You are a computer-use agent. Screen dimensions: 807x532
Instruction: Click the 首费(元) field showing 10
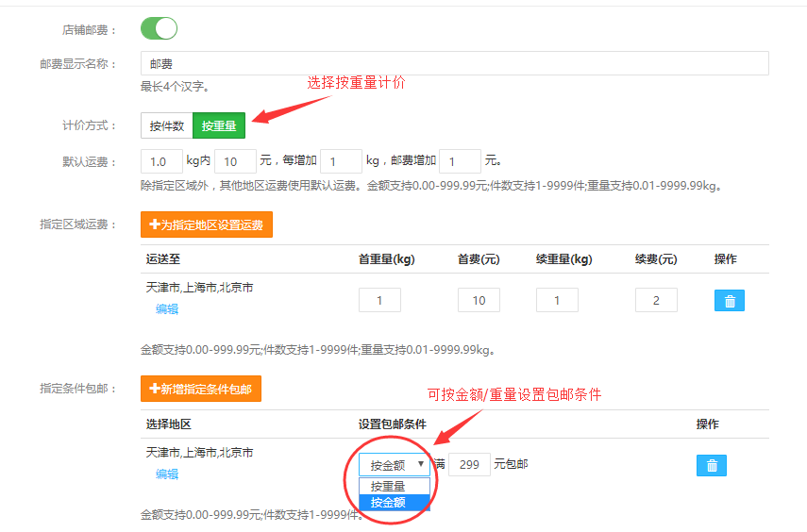tap(479, 300)
